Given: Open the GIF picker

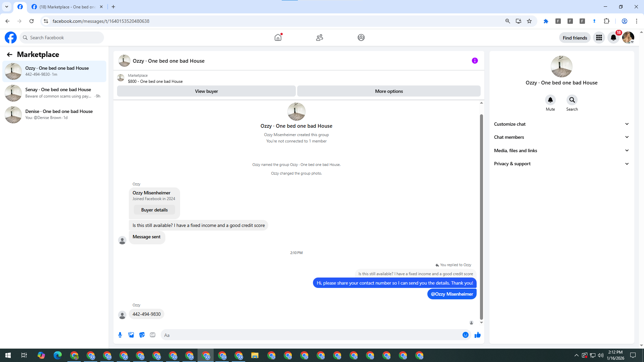Looking at the screenshot, I should (x=153, y=335).
